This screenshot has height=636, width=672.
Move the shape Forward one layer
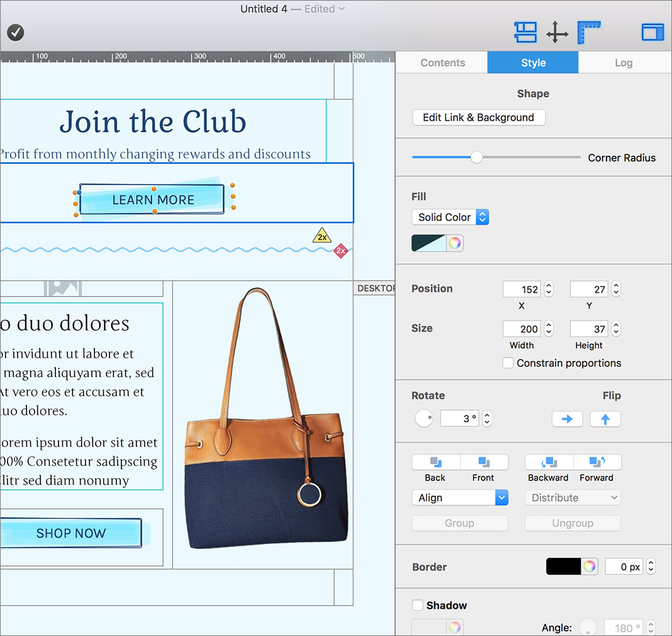[597, 462]
